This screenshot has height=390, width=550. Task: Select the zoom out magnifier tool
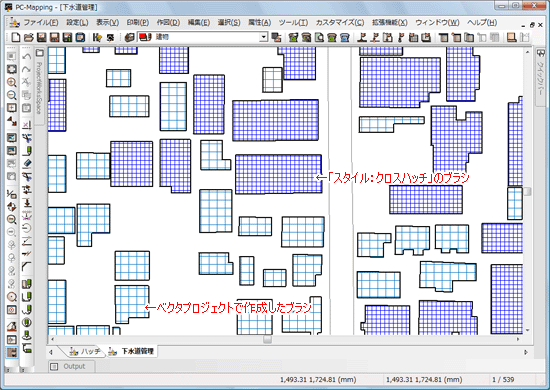click(x=12, y=95)
